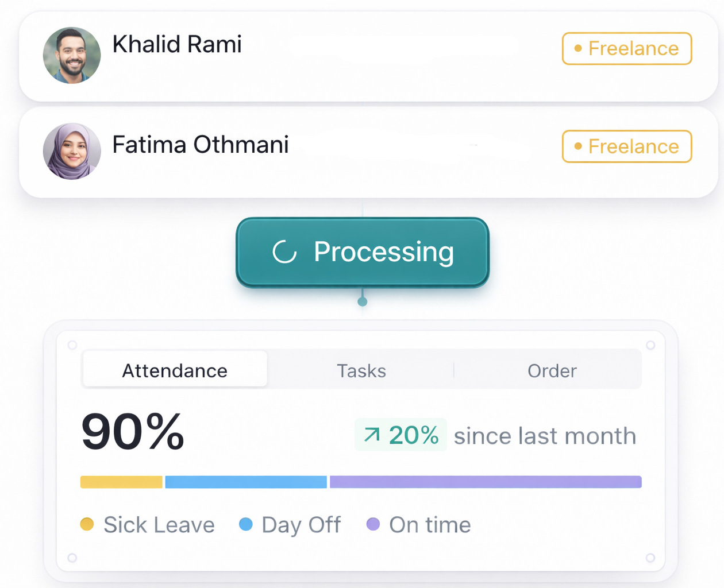Click the blue Day Off bar segment

(246, 482)
